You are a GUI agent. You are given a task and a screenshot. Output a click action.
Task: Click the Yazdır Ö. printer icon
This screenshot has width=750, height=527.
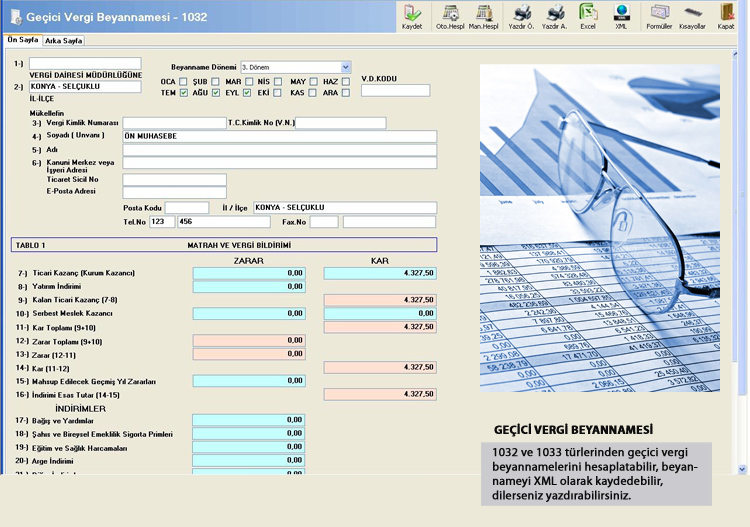coord(522,16)
